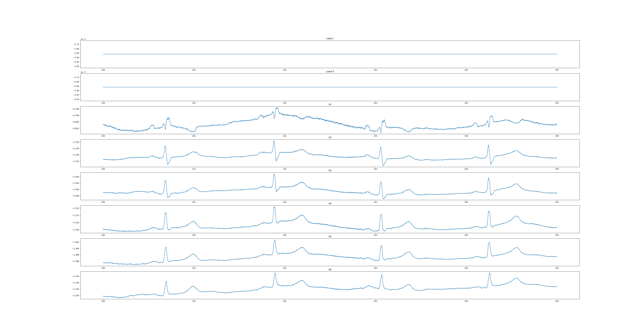Screen dimensions: 644x336
Task: Click the flat signal line in Lead I plot
Action: pos(330,54)
